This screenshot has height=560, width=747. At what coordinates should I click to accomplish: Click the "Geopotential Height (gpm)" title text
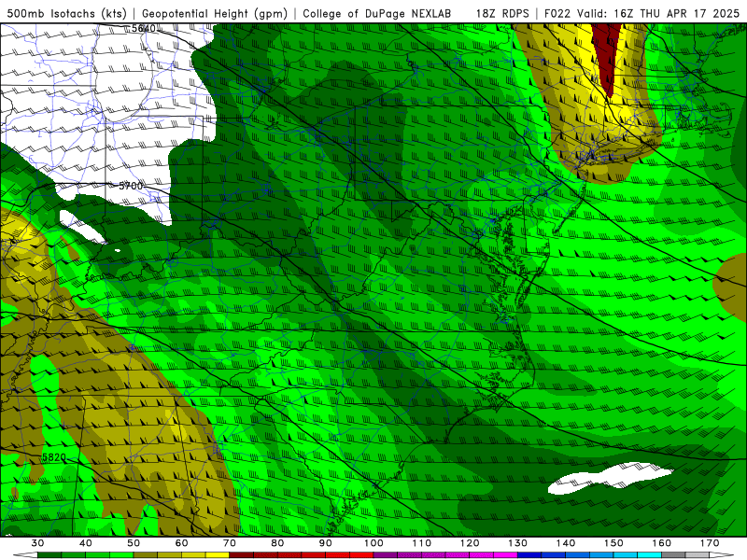215,13
